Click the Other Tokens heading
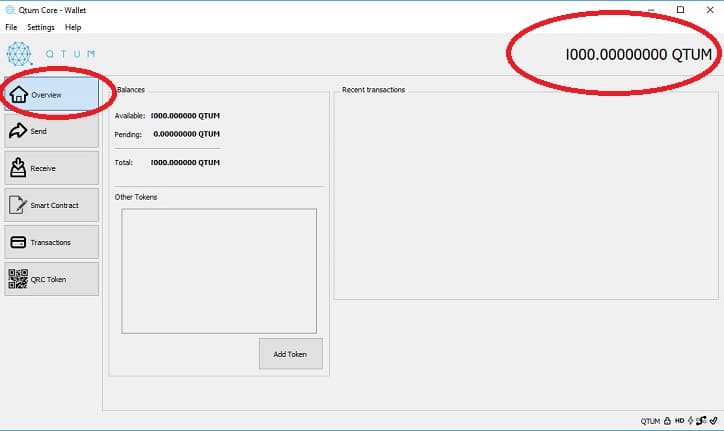 coord(136,197)
